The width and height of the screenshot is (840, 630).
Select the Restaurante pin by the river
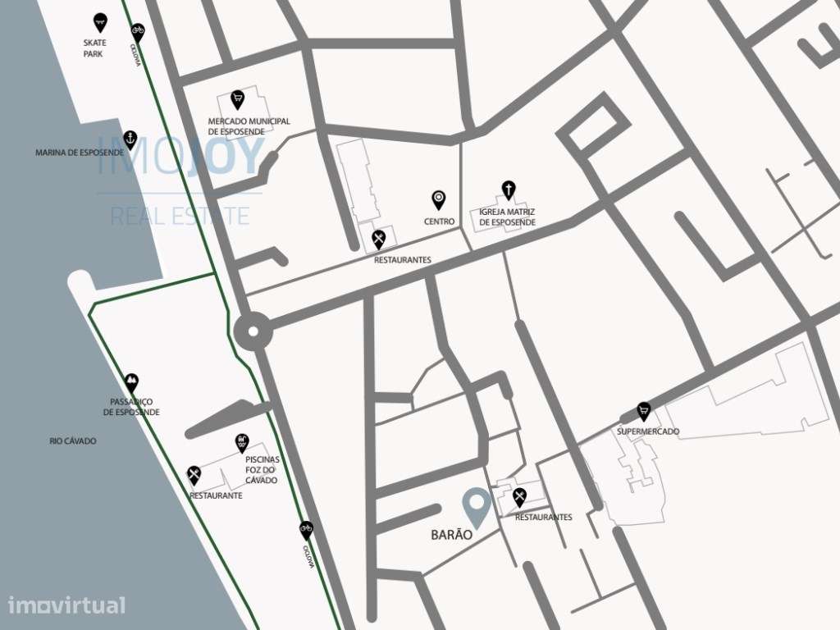(x=194, y=476)
